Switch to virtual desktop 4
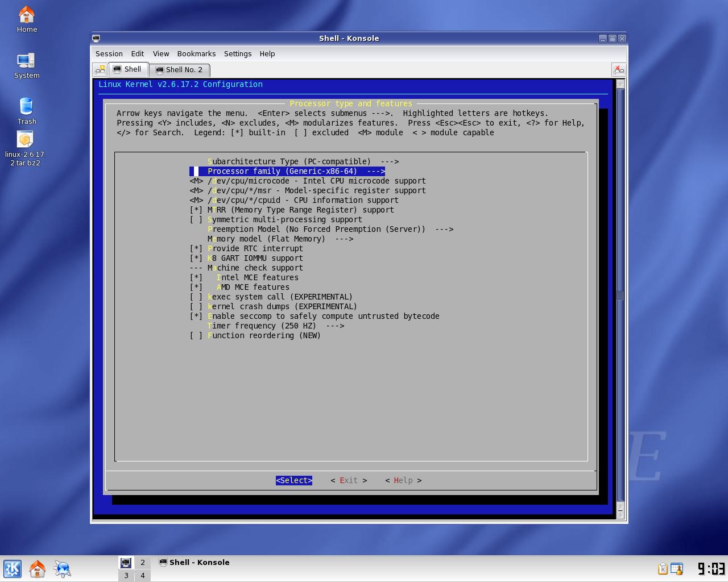The width and height of the screenshot is (728, 582). click(142, 575)
